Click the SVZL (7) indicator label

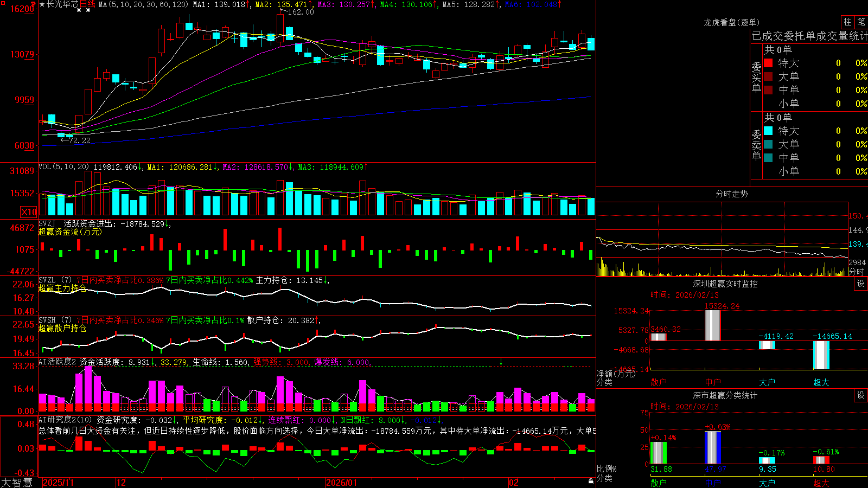55,280
